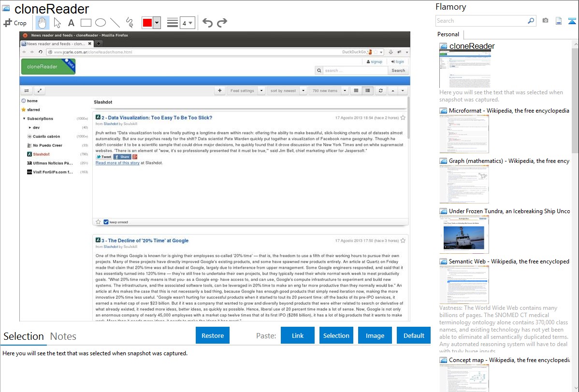Undo the last edit

pos(207,23)
